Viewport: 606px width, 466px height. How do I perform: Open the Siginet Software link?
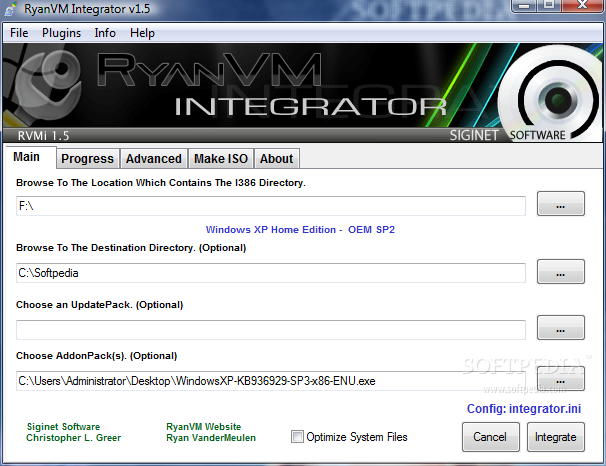63,427
